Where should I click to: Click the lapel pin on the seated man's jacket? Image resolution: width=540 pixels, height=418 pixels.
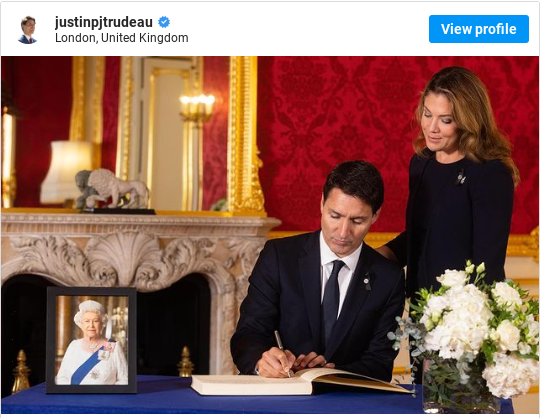[367, 282]
